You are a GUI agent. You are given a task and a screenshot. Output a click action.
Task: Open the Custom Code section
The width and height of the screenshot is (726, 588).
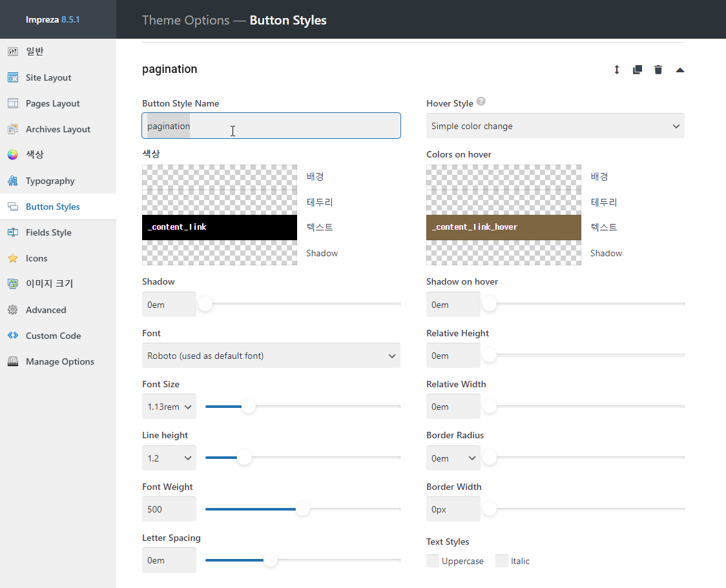[x=53, y=336]
